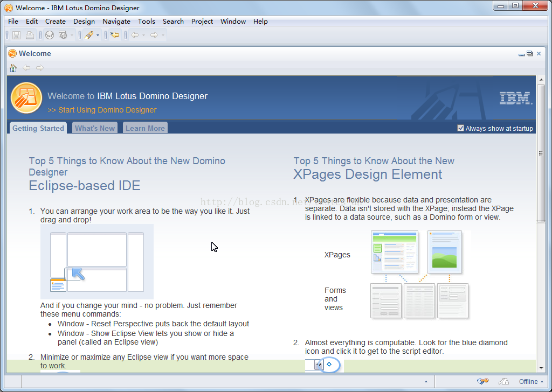
Task: Switch to the Learn More tab
Action: click(145, 128)
